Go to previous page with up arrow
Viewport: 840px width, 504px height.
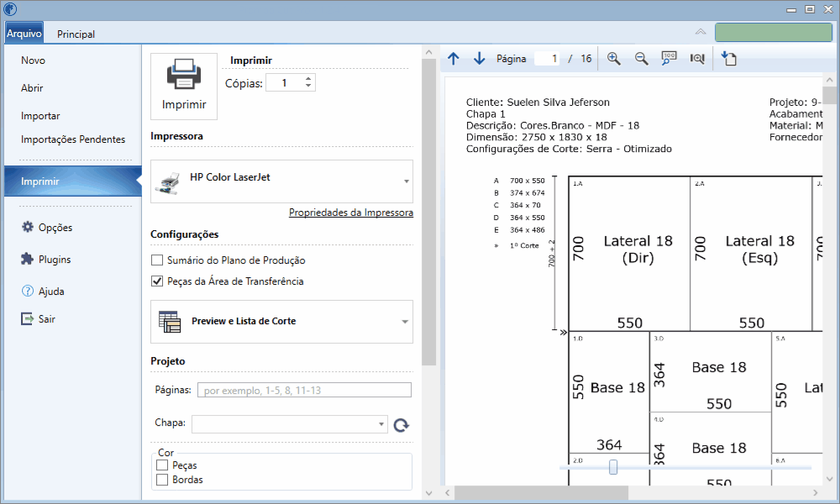click(454, 59)
